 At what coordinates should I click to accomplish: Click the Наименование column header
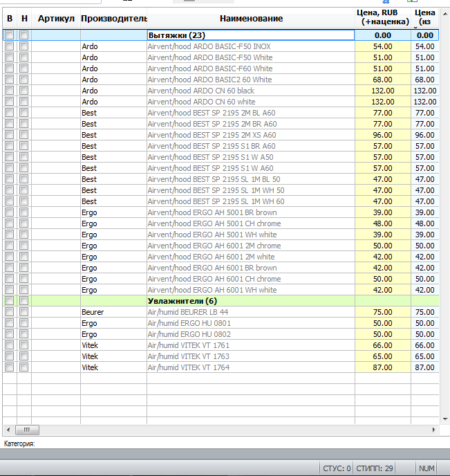pos(251,19)
